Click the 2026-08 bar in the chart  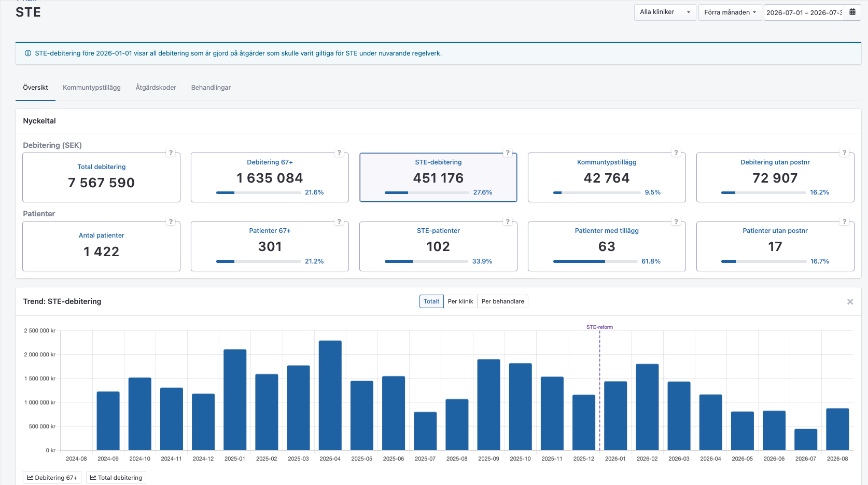(837, 429)
